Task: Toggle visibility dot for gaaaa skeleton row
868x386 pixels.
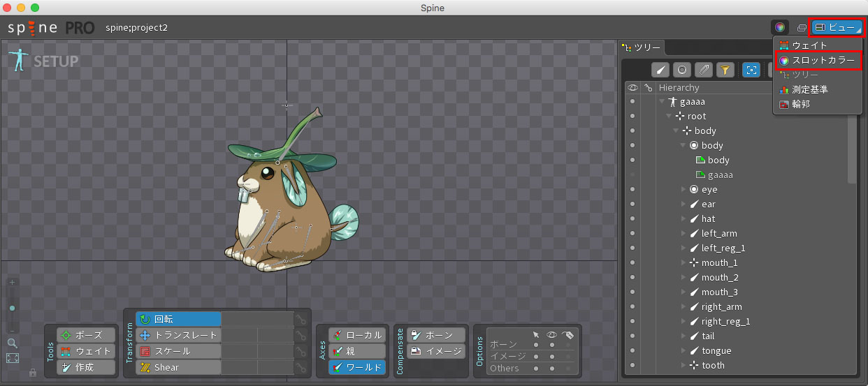Action: (x=632, y=102)
